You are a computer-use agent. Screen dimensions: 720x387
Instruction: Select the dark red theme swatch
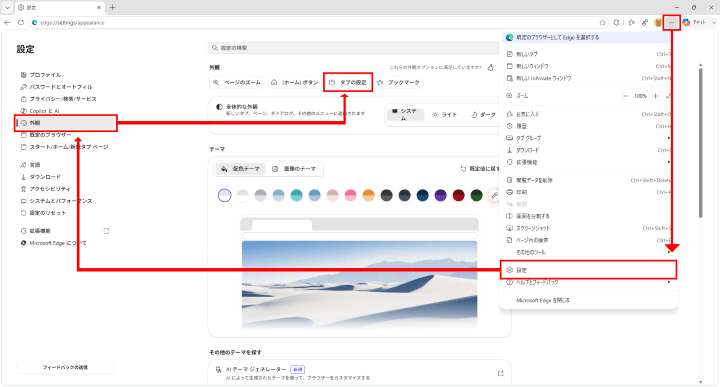click(x=458, y=195)
